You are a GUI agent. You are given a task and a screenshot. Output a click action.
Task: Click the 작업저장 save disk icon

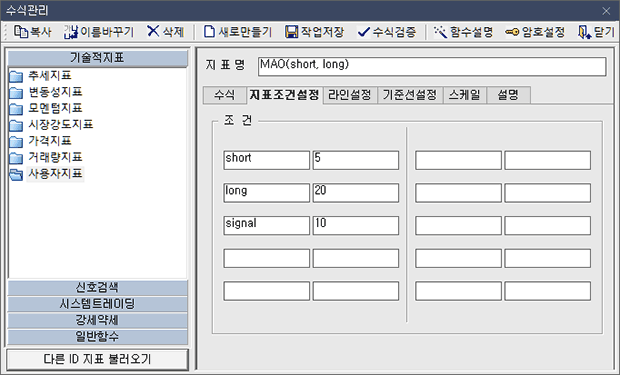[x=291, y=32]
